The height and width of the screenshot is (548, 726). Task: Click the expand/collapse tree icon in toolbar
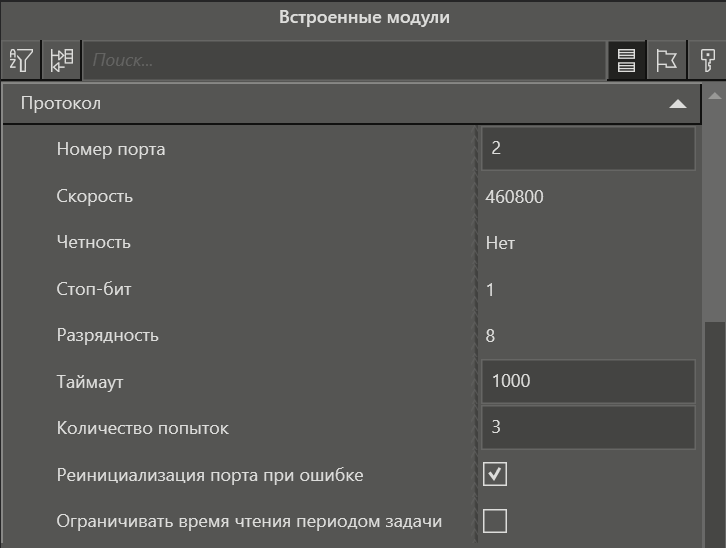pos(62,60)
